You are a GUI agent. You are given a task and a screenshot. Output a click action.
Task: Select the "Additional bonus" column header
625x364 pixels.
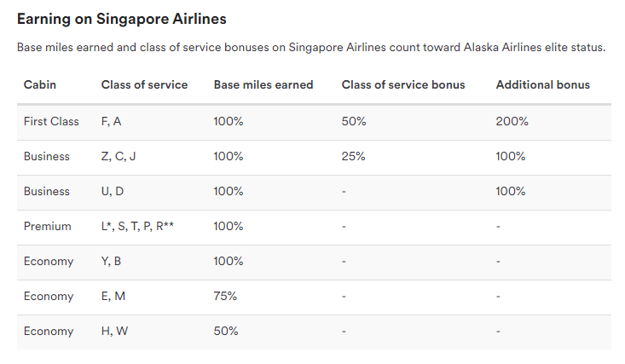pos(542,85)
